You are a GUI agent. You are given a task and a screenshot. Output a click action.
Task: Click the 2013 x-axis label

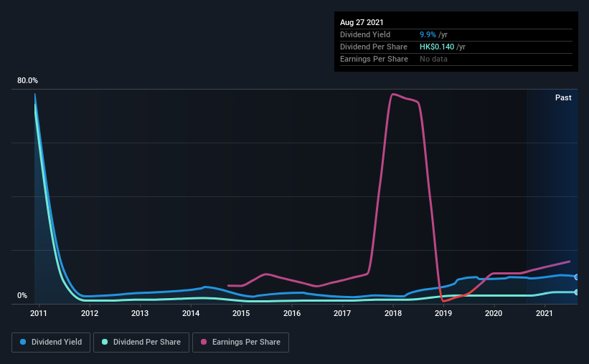(x=140, y=313)
